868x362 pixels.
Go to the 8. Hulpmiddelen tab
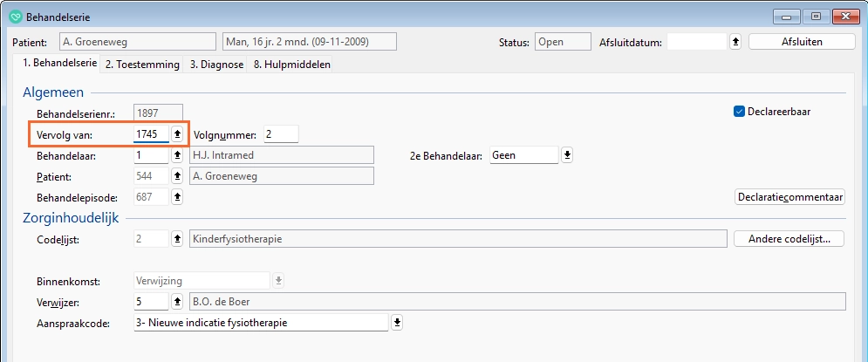(x=290, y=65)
